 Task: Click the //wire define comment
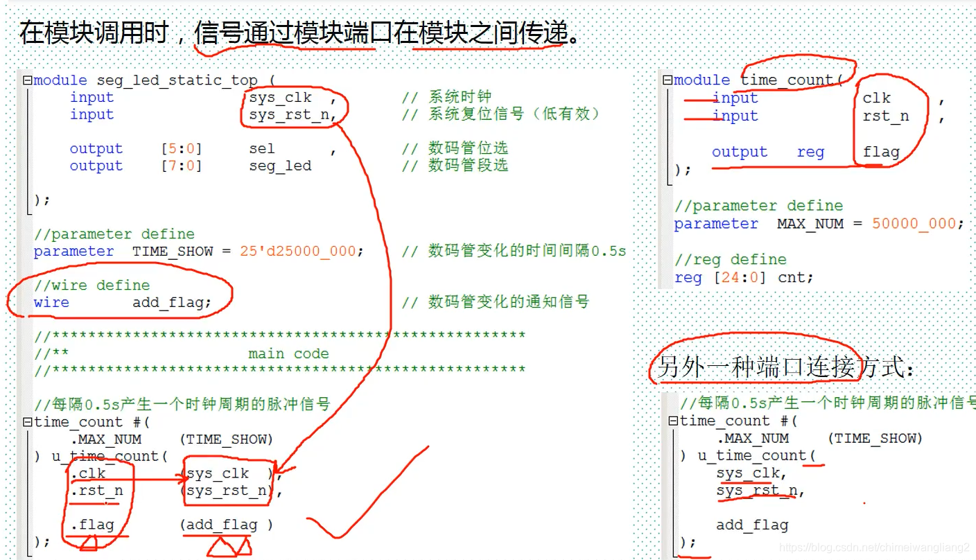tap(92, 286)
